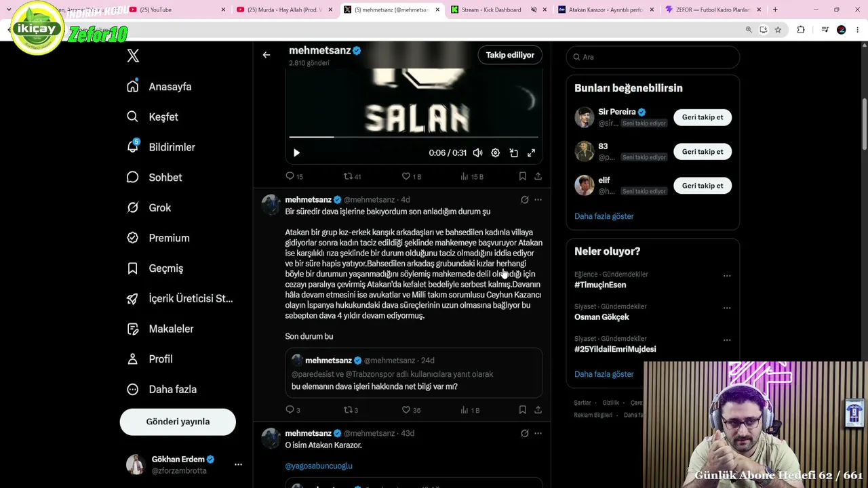Open picture-in-picture on the video player
This screenshot has width=868, height=488.
point(513,153)
